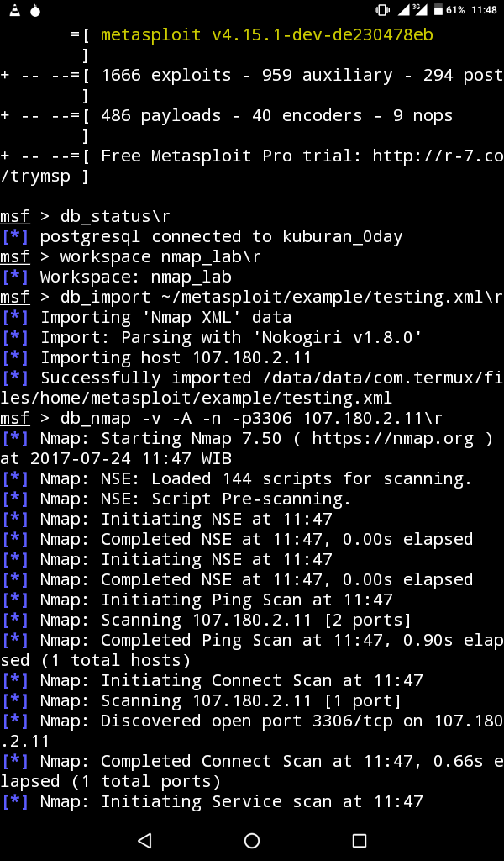Open the Recent apps square button

click(360, 840)
